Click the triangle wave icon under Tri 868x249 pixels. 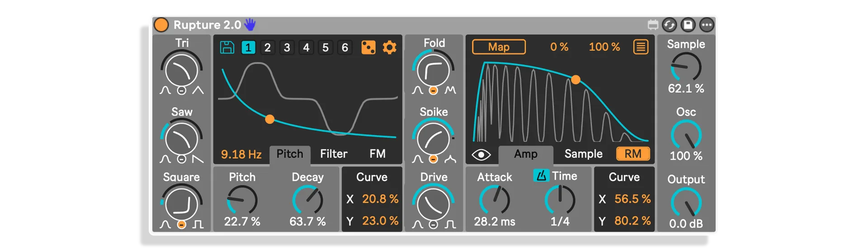tap(198, 90)
